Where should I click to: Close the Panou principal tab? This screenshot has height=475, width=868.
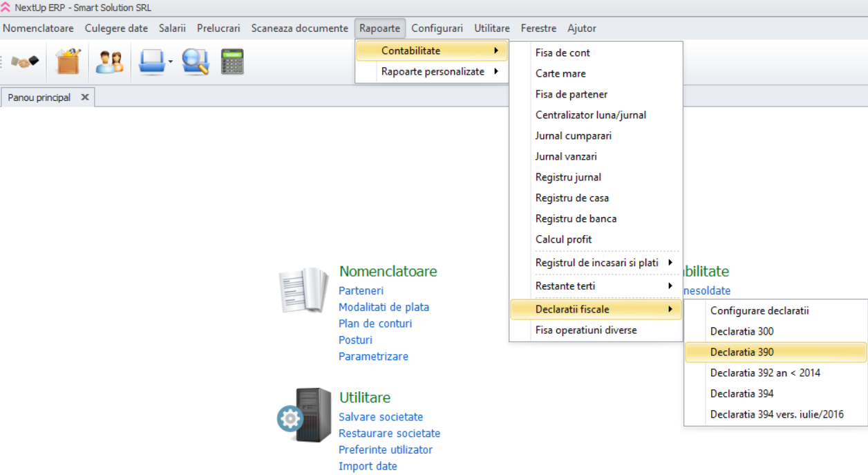85,97
